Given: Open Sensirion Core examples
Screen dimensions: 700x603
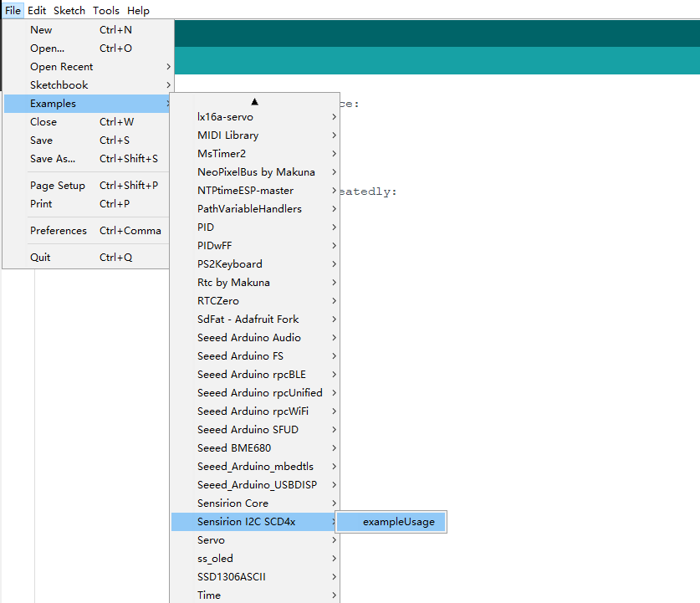Looking at the screenshot, I should [255, 503].
